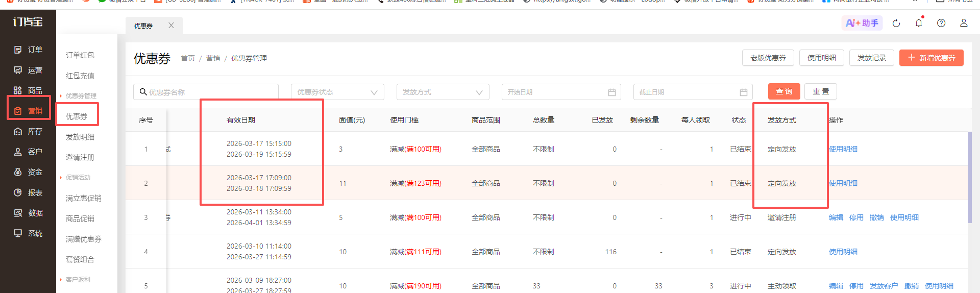Click the 发放记录 button
This screenshot has width=980, height=293.
tap(872, 58)
